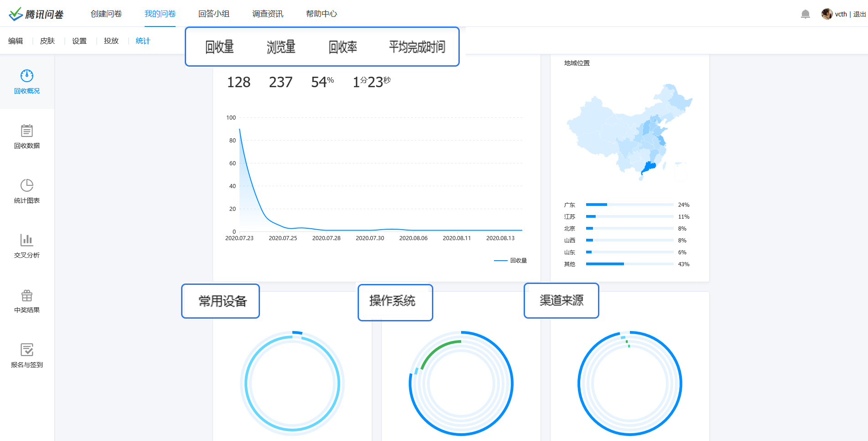The width and height of the screenshot is (868, 441).
Task: Open 中奖结果 in the sidebar
Action: coord(27,301)
